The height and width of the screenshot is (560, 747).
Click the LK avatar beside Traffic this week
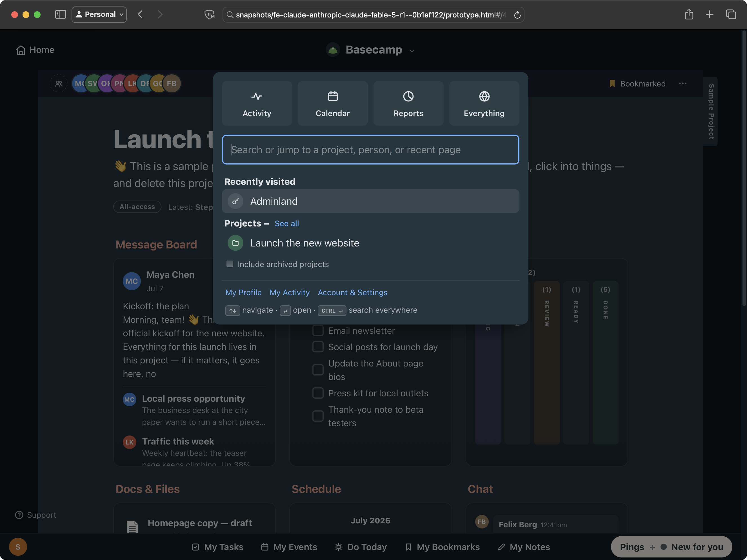(x=129, y=442)
